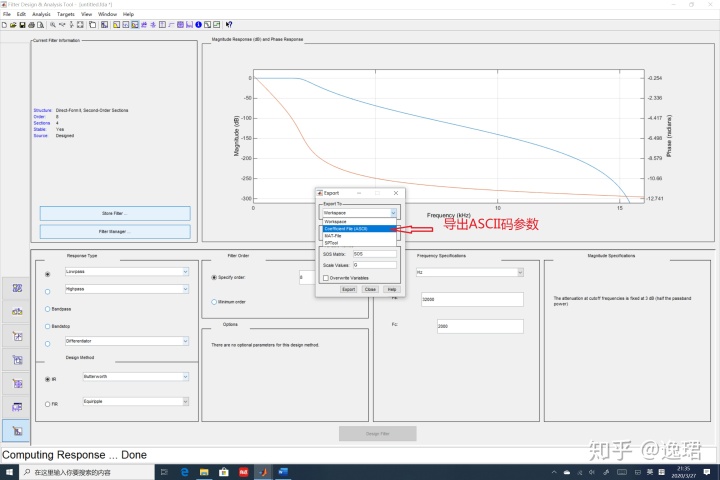Click Help button in Export dialog
Viewport: 720px width, 480px height.
pyautogui.click(x=392, y=289)
